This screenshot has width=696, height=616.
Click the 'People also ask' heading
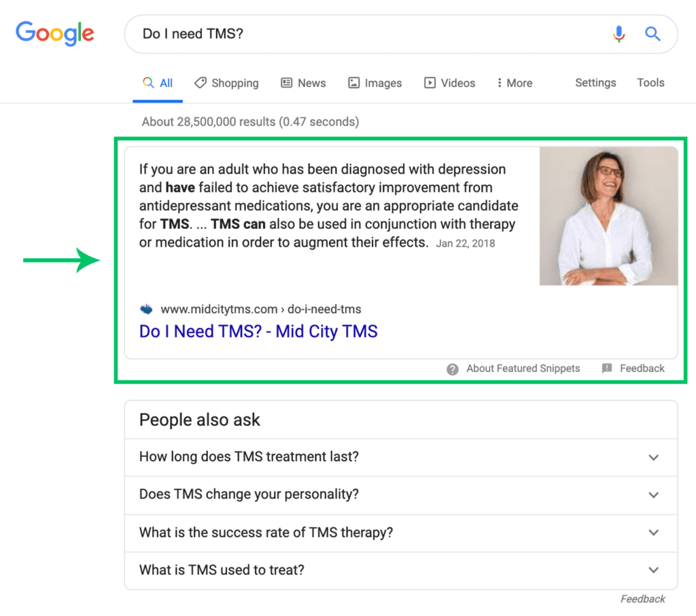[x=200, y=420]
